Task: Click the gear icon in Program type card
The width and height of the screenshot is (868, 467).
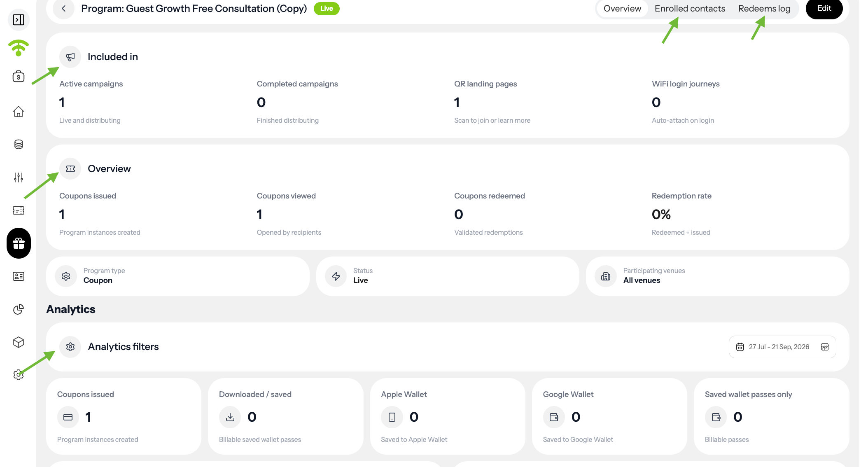Action: pyautogui.click(x=66, y=276)
